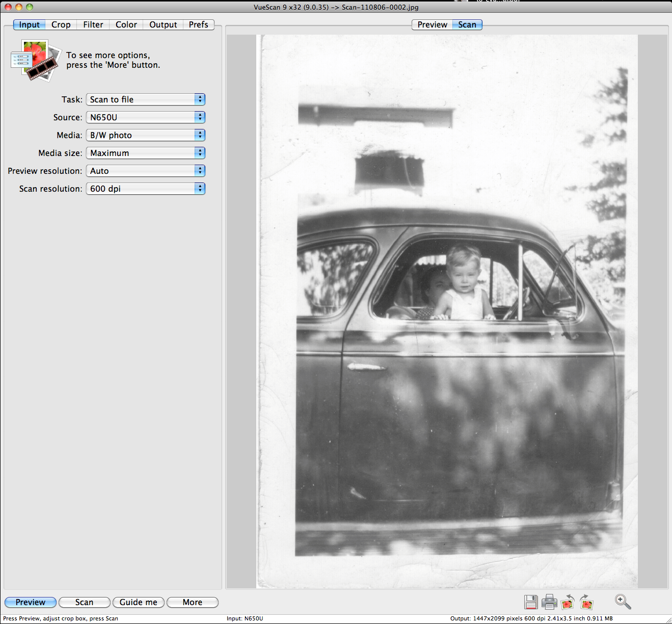This screenshot has width=672, height=624.
Task: Switch to the Prefs tab
Action: point(199,24)
